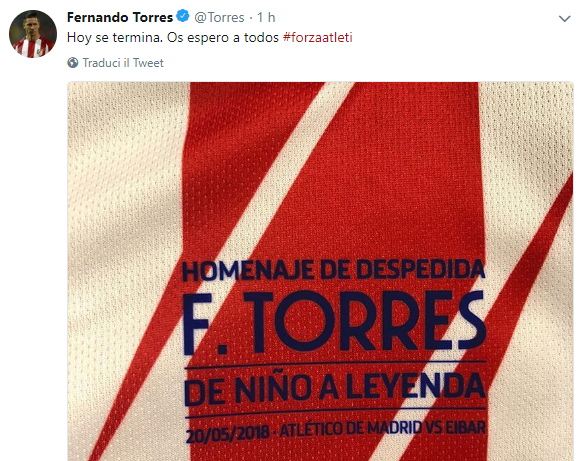Click the DE NIÑO A LEYENDA text
Screen dimensions: 584x461
coord(334,389)
